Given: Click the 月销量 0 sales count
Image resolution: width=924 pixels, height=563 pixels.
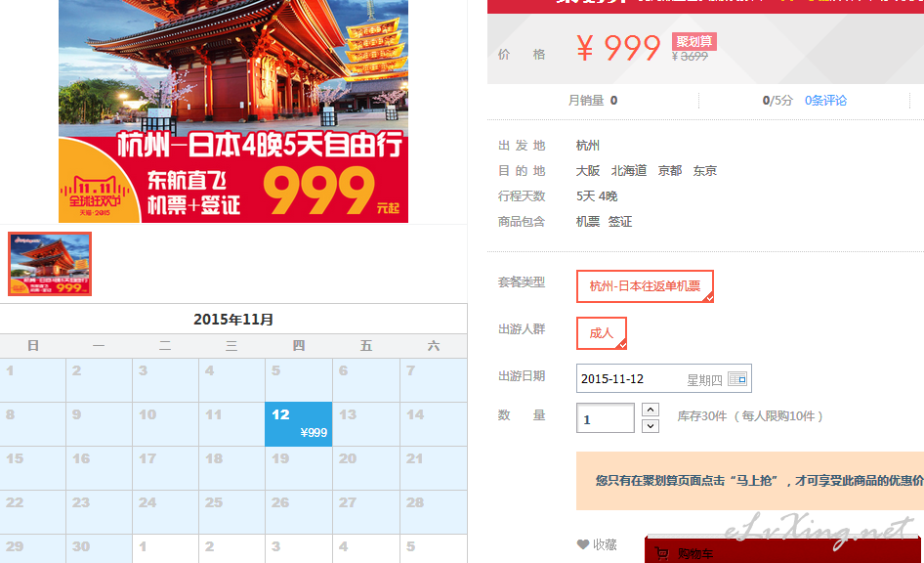Looking at the screenshot, I should (593, 101).
